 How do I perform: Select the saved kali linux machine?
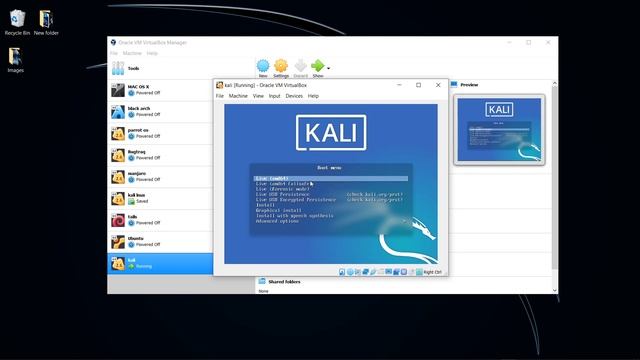(160, 198)
